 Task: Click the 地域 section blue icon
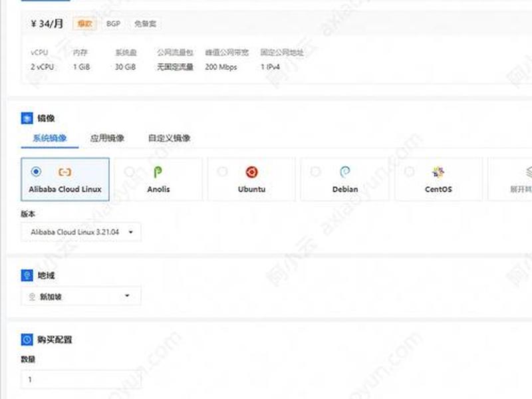pos(27,275)
